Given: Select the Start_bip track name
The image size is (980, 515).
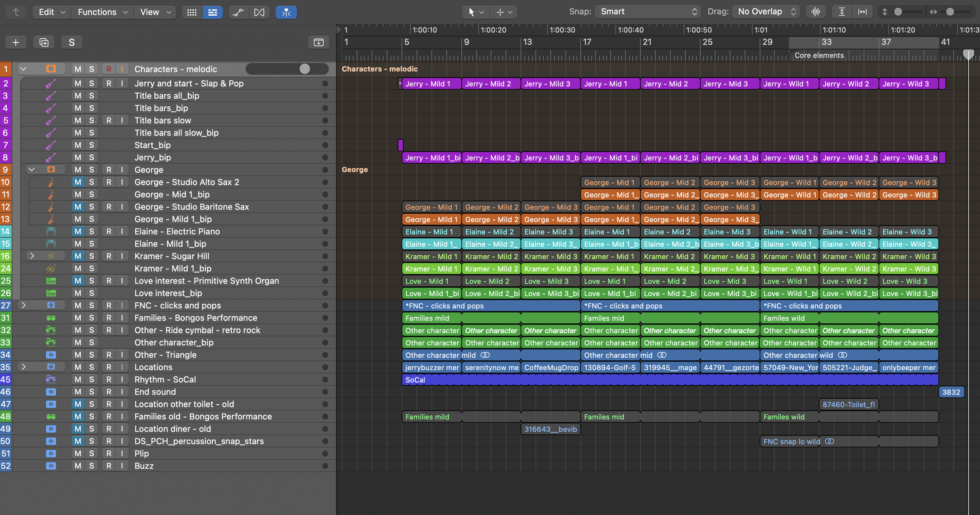Looking at the screenshot, I should pyautogui.click(x=152, y=145).
